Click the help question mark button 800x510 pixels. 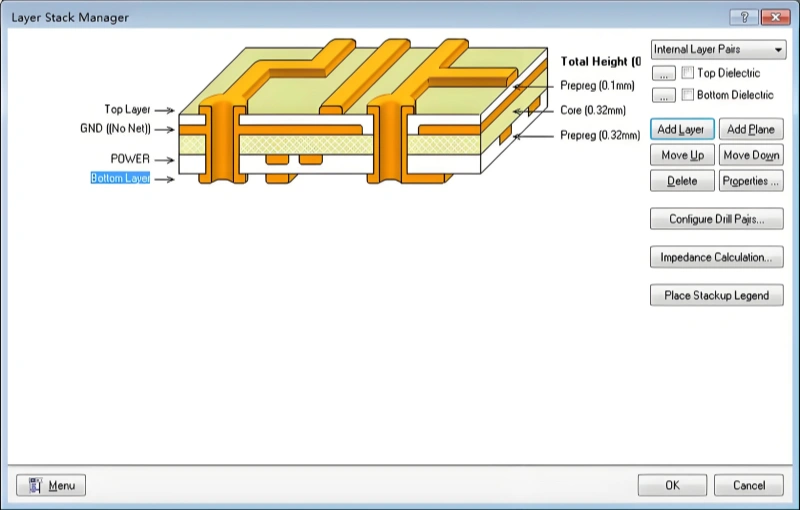click(743, 17)
